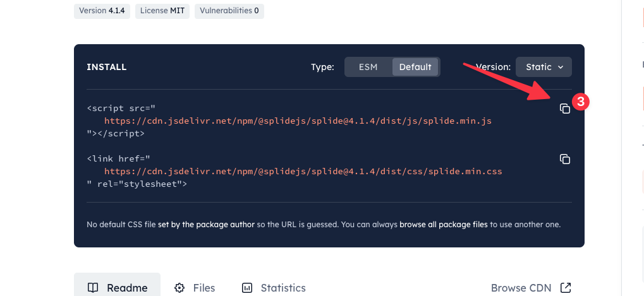Open the Browse CDN link

tap(531, 288)
